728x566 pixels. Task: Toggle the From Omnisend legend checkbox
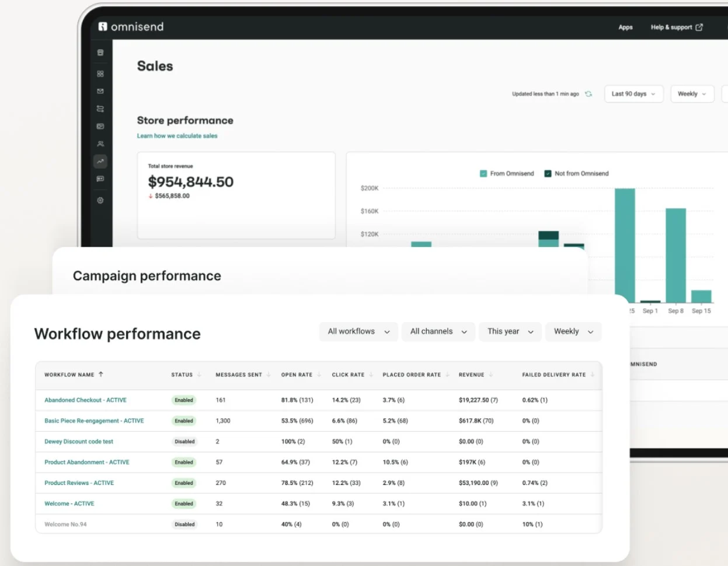pos(483,174)
